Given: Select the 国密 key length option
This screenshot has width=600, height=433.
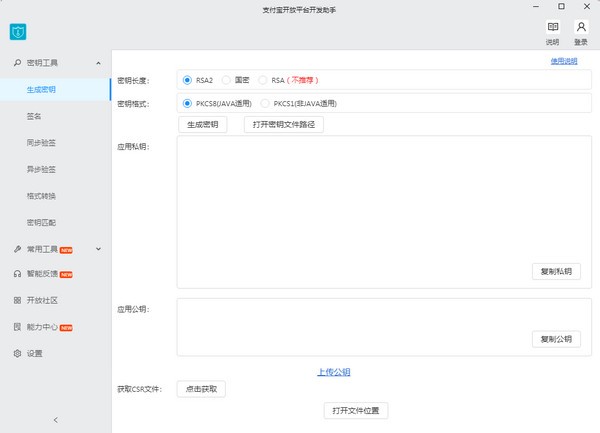Looking at the screenshot, I should pos(226,80).
